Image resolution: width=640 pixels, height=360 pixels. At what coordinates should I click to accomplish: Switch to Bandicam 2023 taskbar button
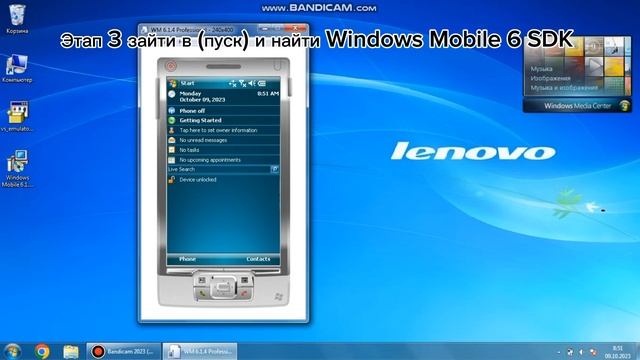[123, 351]
